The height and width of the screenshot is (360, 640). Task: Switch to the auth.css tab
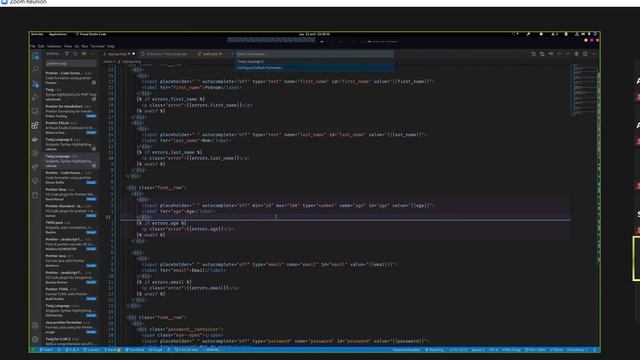(211, 54)
